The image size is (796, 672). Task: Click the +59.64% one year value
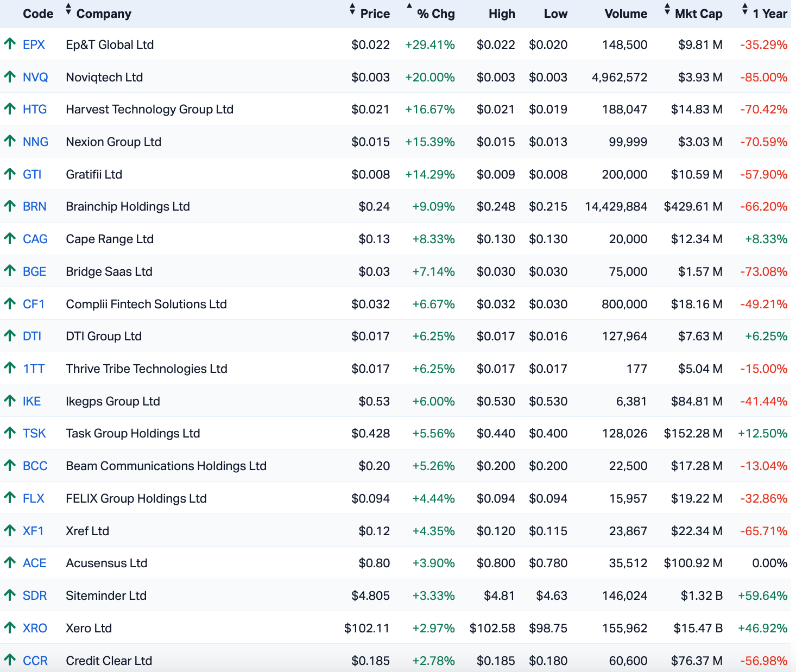click(x=762, y=595)
